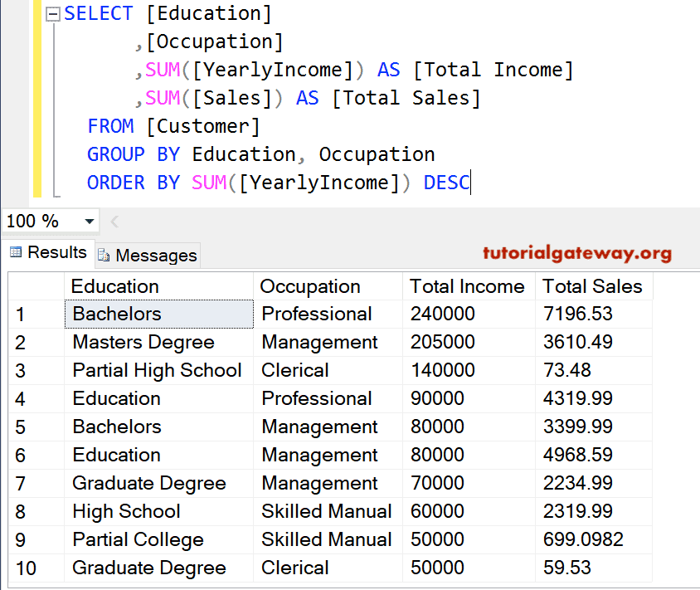The height and width of the screenshot is (590, 700).
Task: Collapse the SELECT query outline box
Action: tap(54, 14)
